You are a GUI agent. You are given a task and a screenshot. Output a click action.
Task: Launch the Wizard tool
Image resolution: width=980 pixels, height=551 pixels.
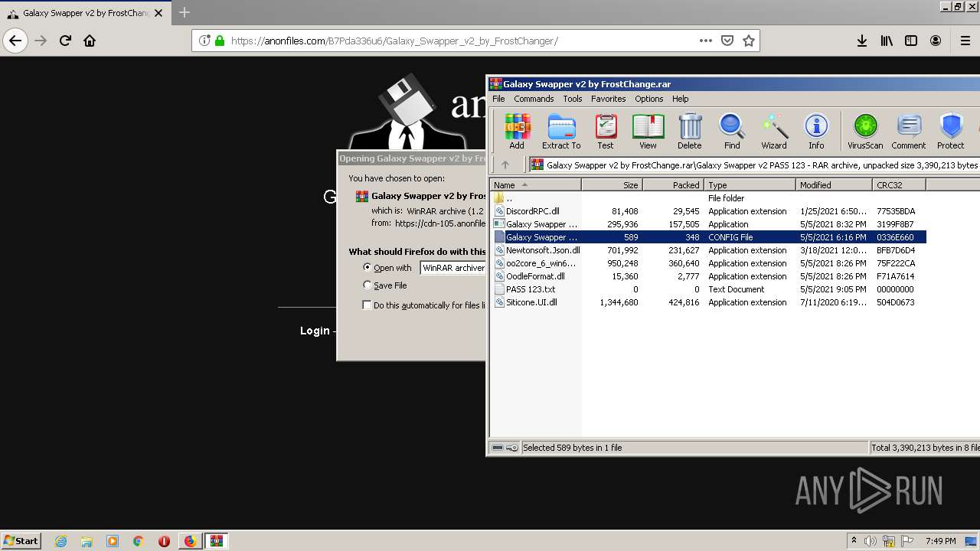pyautogui.click(x=774, y=131)
